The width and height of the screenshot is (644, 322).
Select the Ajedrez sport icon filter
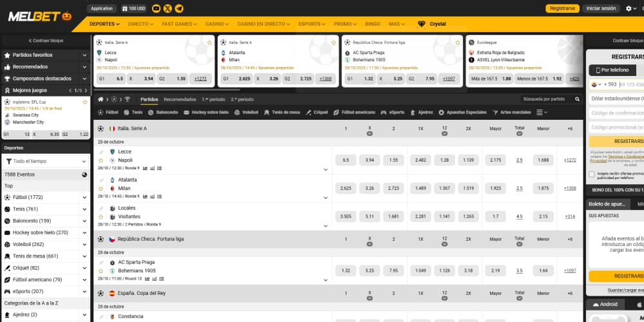413,112
